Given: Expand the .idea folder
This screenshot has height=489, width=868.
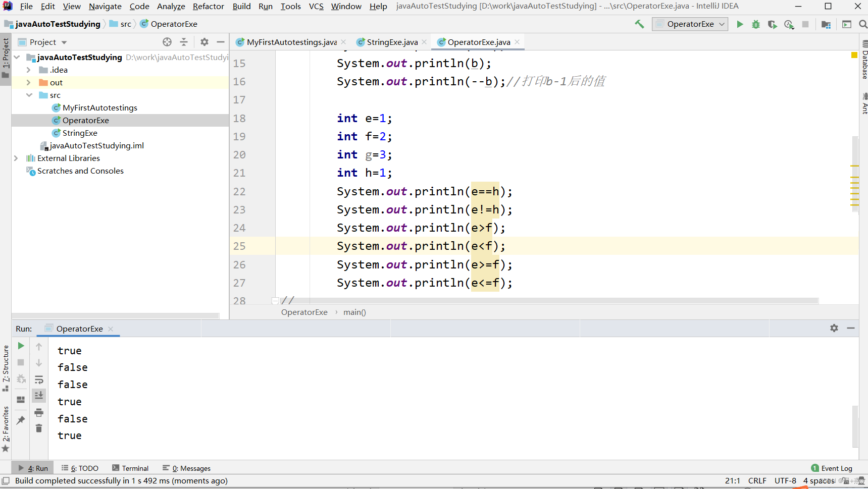Looking at the screenshot, I should tap(29, 70).
